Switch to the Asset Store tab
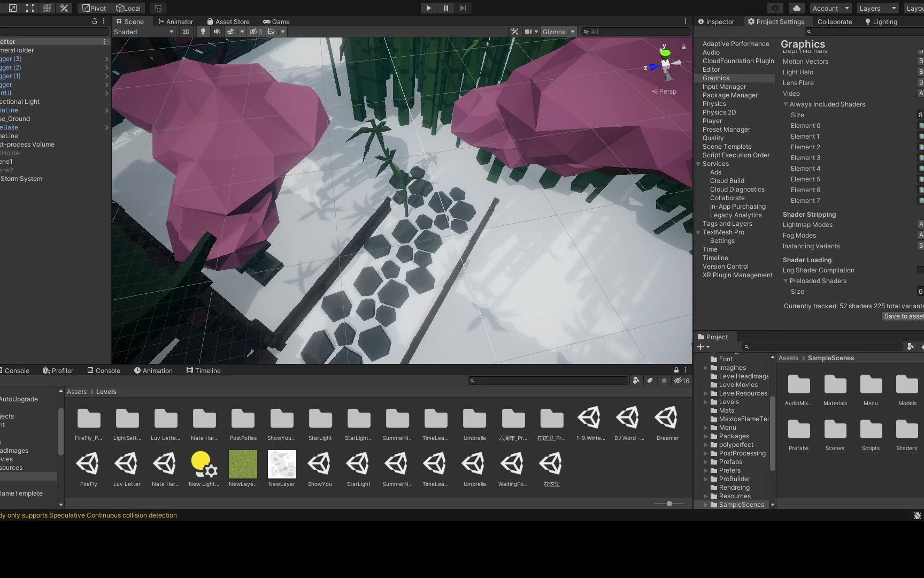 coord(228,21)
